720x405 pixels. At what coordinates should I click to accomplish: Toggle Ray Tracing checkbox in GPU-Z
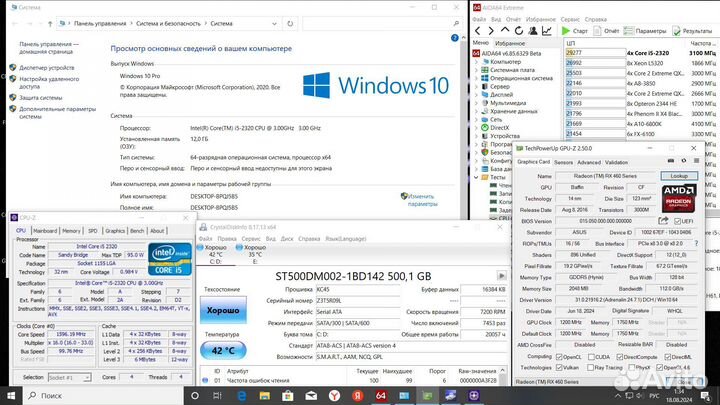tap(591, 367)
